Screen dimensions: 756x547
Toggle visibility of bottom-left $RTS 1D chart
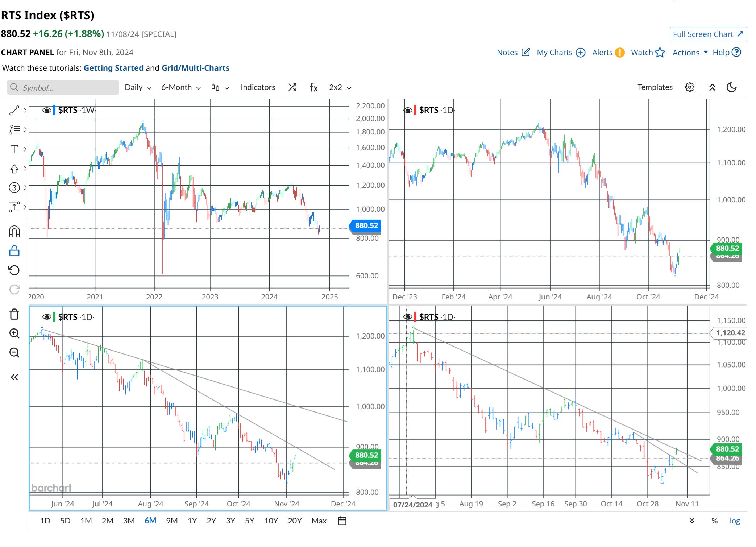46,317
